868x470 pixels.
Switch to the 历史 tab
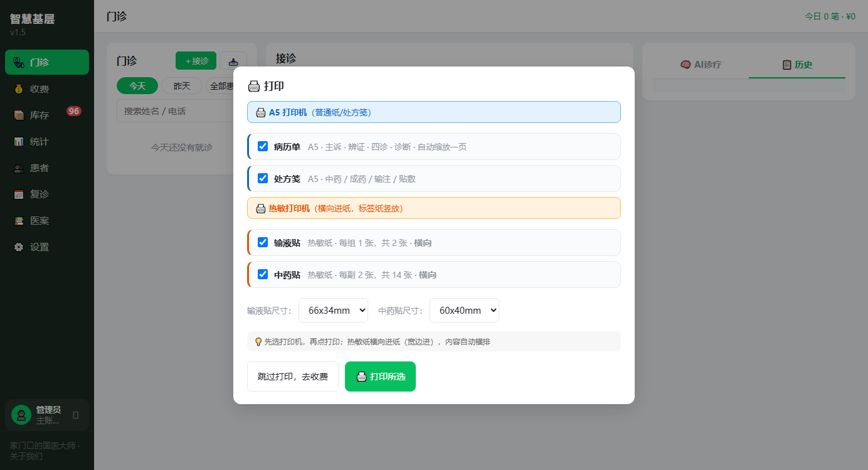click(797, 65)
